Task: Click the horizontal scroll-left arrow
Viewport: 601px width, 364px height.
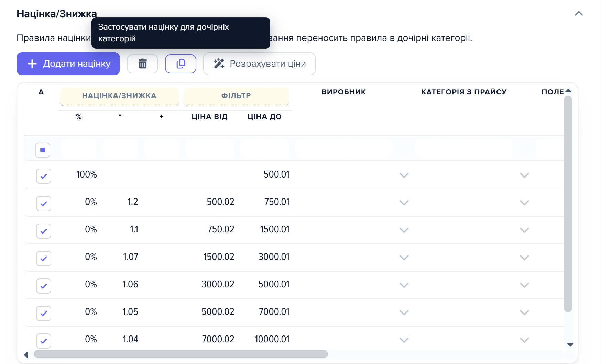Action: pos(26,355)
